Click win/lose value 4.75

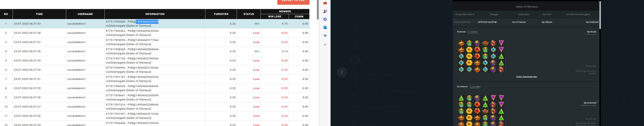tap(284, 24)
